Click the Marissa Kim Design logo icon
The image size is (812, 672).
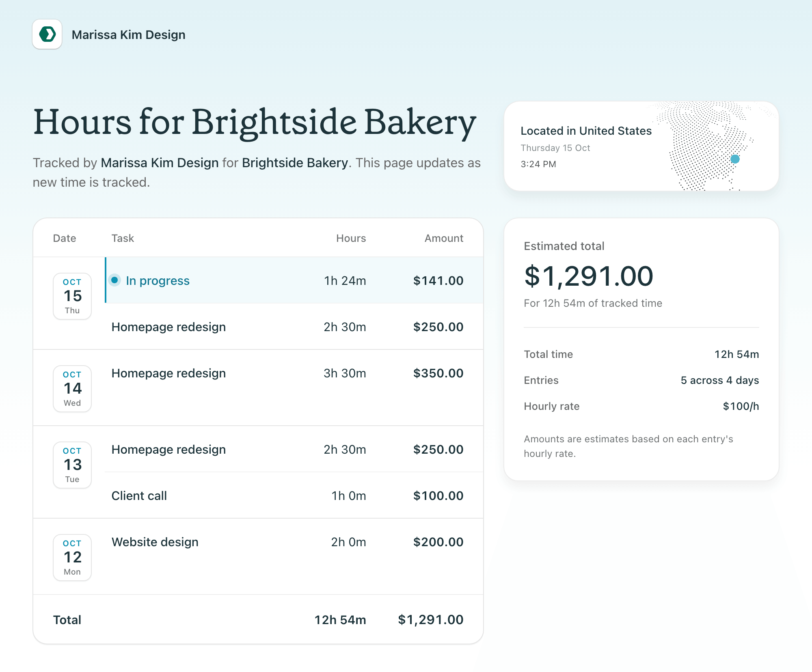[47, 34]
